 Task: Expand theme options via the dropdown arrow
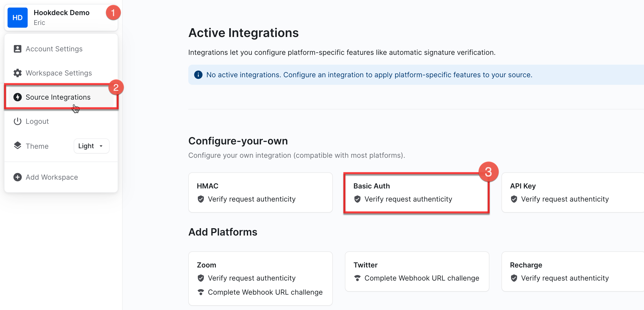point(101,146)
